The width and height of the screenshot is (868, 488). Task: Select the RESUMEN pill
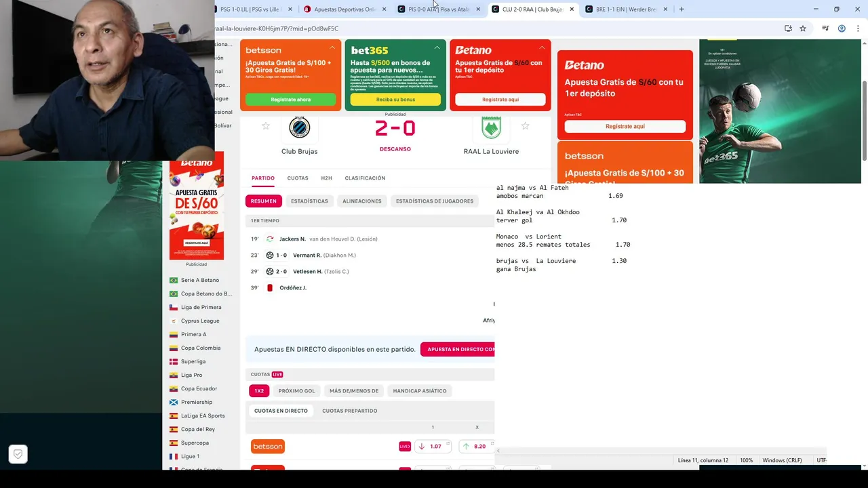point(264,201)
